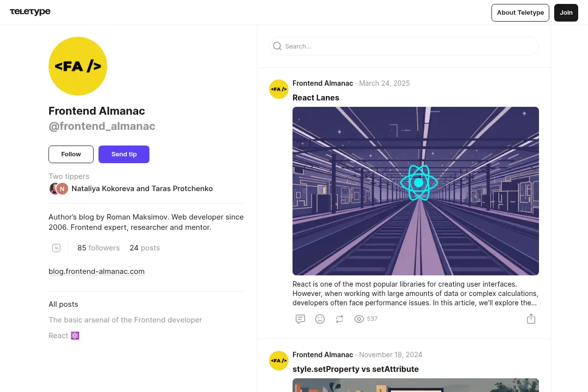
Task: Click the FA avatar beside React Lanes
Action: (x=279, y=89)
